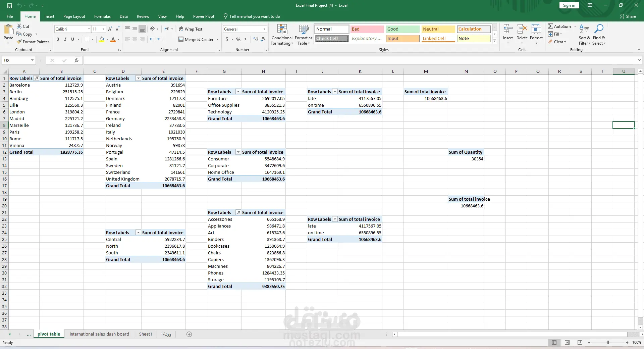The image size is (644, 349).
Task: Click the Format Painter brush
Action: pyautogui.click(x=19, y=42)
